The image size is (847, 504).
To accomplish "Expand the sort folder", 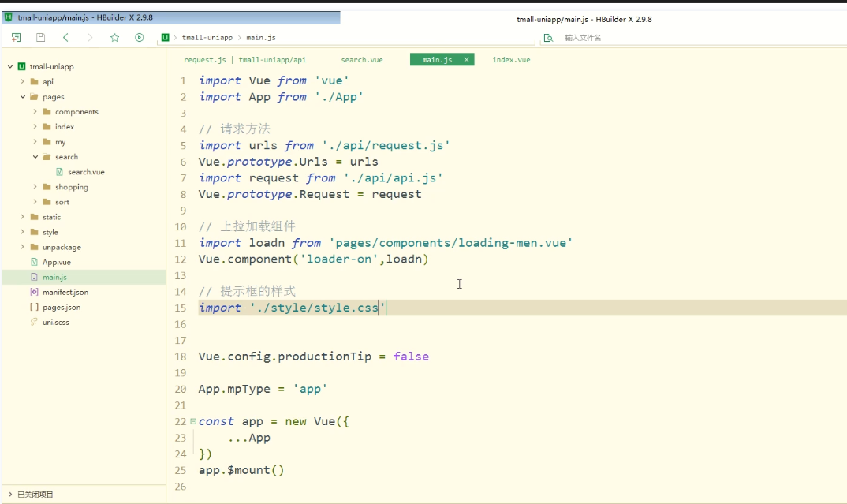I will click(x=35, y=201).
